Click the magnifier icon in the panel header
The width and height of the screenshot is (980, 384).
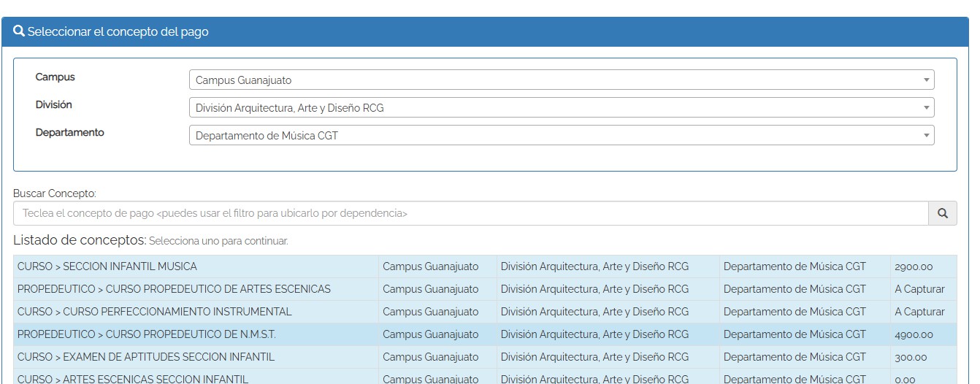[19, 31]
